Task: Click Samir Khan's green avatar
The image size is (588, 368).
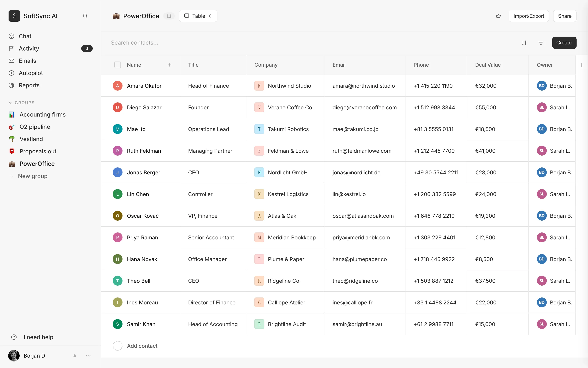Action: (118, 324)
